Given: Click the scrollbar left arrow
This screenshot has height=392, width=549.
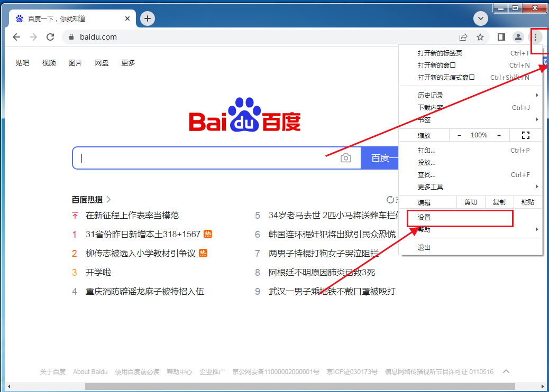Looking at the screenshot, I should tap(9, 386).
